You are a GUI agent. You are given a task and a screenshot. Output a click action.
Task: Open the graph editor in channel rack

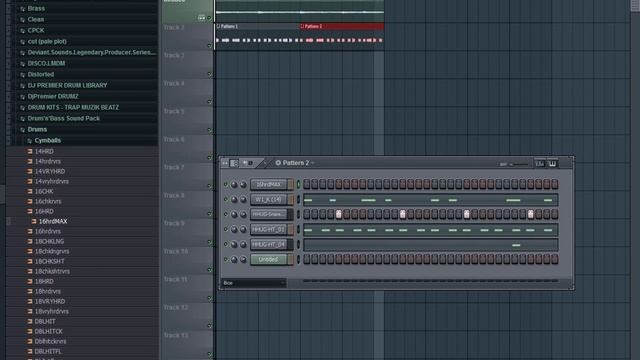[540, 163]
